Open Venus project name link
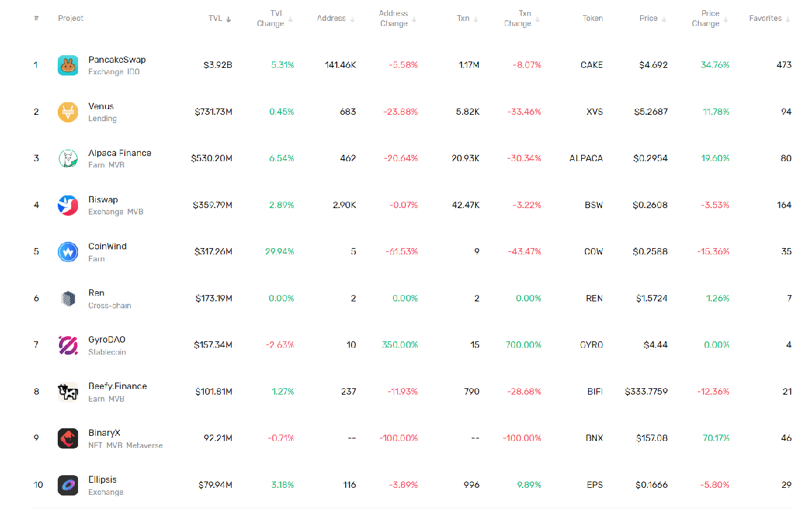 tap(101, 106)
